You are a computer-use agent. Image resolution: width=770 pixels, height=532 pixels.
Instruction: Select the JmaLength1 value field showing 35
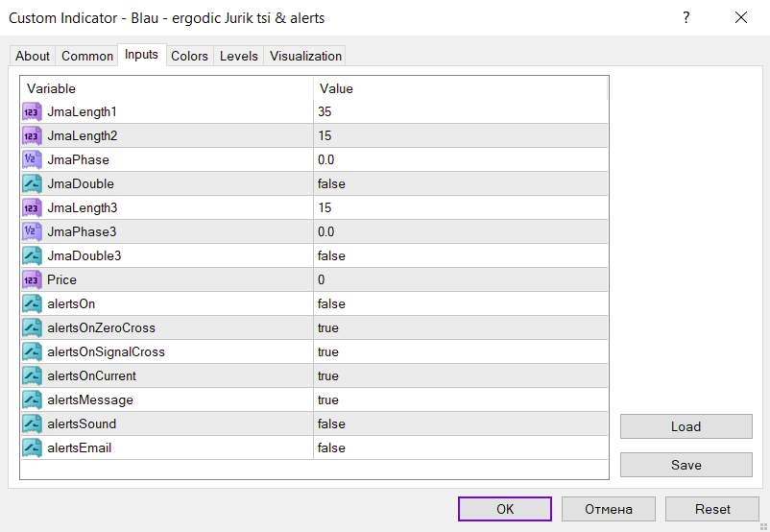(x=461, y=111)
